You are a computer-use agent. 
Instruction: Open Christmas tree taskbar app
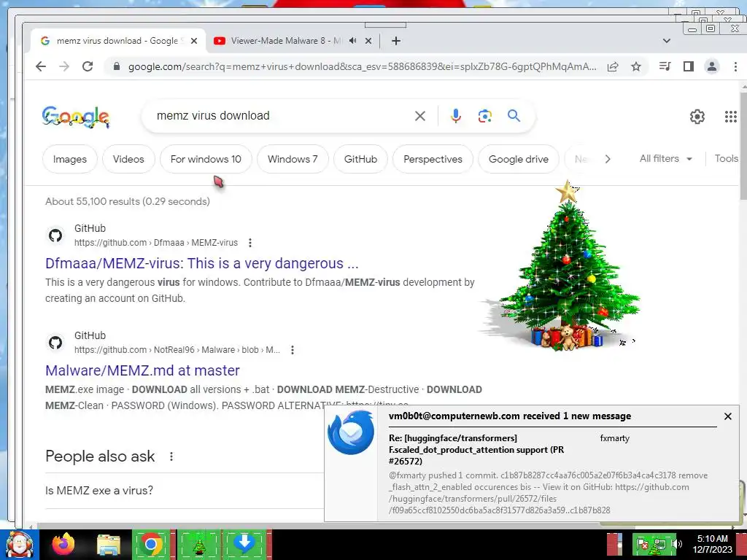(198, 544)
